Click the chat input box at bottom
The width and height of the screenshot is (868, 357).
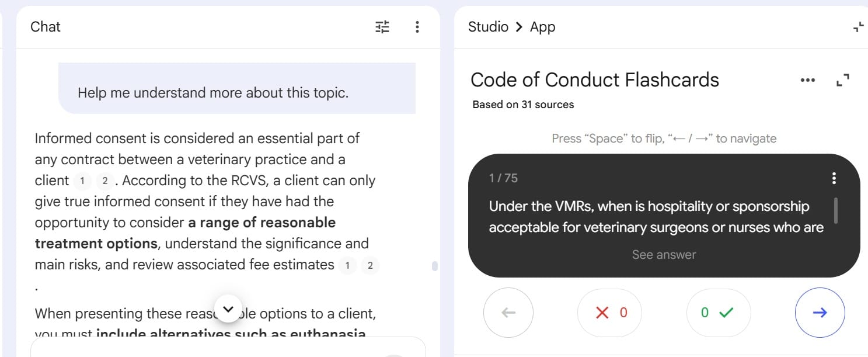[x=228, y=348]
